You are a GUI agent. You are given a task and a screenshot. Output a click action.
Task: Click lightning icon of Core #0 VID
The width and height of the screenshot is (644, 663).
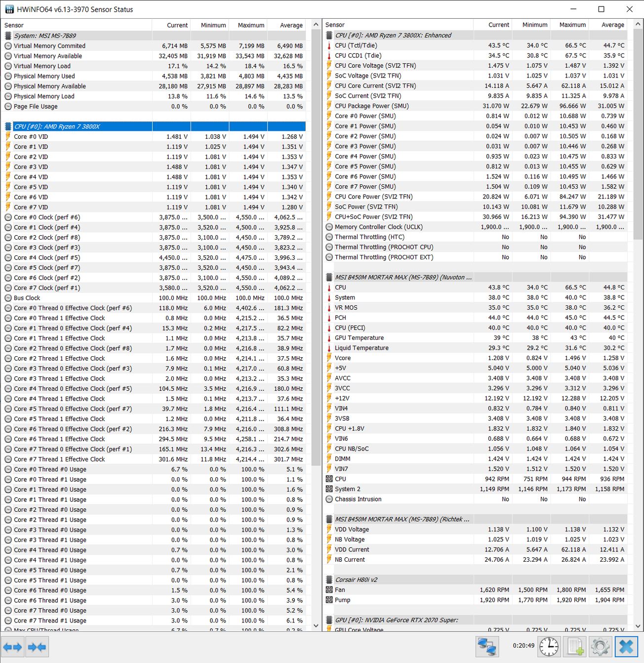click(8, 136)
